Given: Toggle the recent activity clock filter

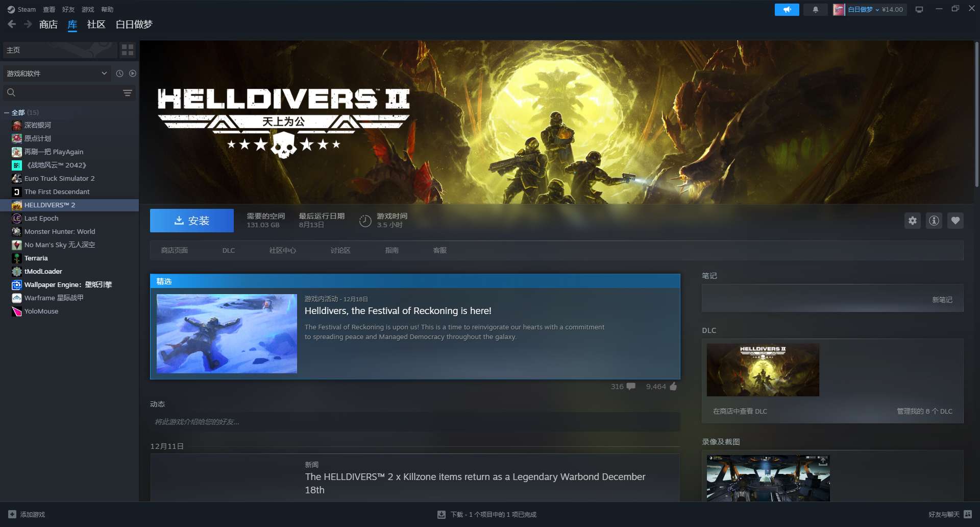Looking at the screenshot, I should tap(119, 74).
